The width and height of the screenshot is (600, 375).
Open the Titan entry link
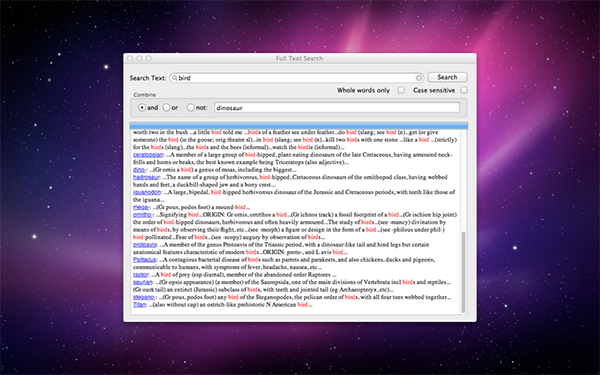pyautogui.click(x=139, y=305)
